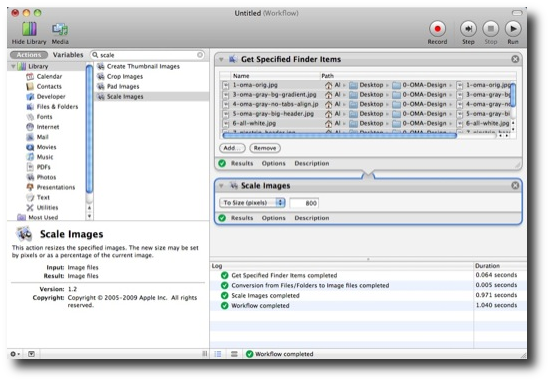Select Create Thumbnail Images action
550x382 pixels.
tap(143, 66)
